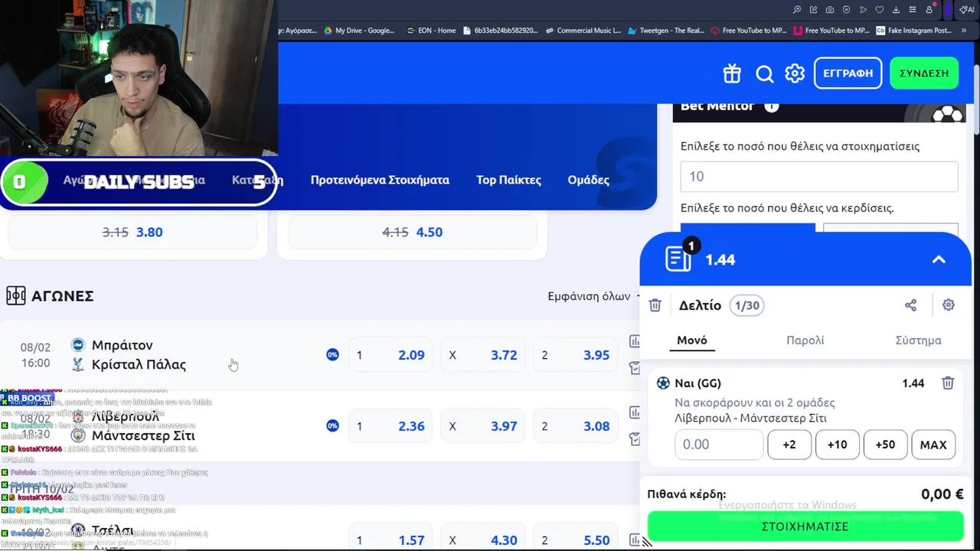Viewport: 980px width, 551px height.
Task: Open Bet Mentor info icon
Action: tap(772, 106)
